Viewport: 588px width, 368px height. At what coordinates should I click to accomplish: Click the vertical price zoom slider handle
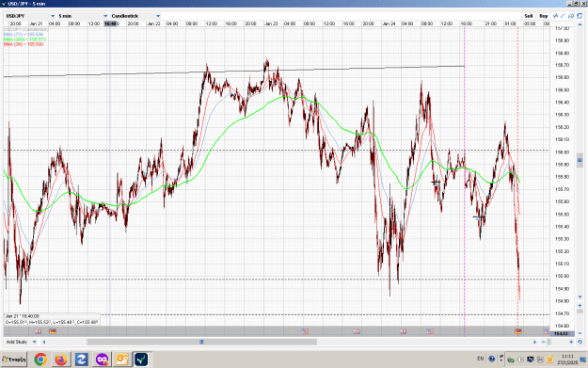point(580,311)
